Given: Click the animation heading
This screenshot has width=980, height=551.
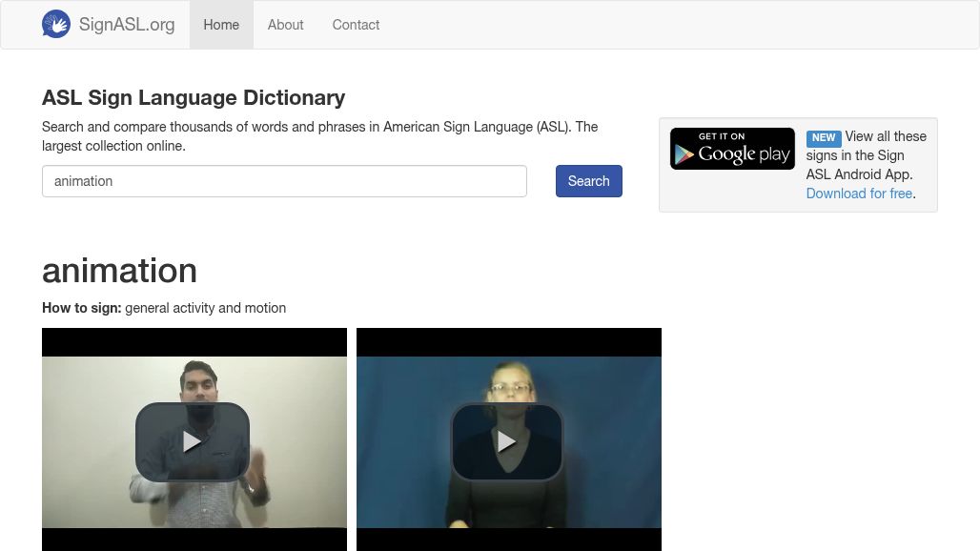Looking at the screenshot, I should (x=119, y=271).
